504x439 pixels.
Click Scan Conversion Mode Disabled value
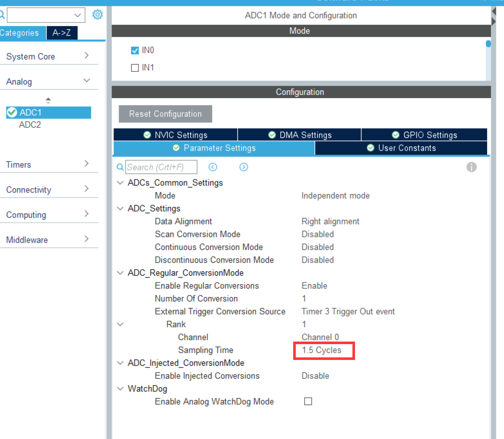coord(318,234)
